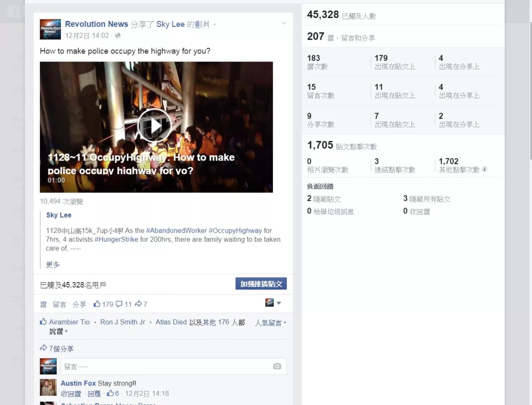Click the public audience globe icon
The image size is (532, 405).
click(x=118, y=35)
